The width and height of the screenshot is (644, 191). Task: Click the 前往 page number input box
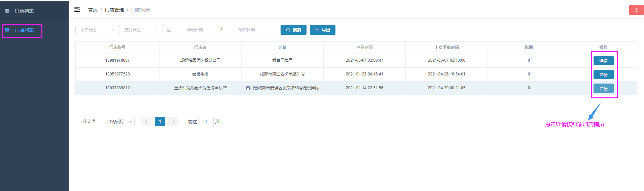206,122
